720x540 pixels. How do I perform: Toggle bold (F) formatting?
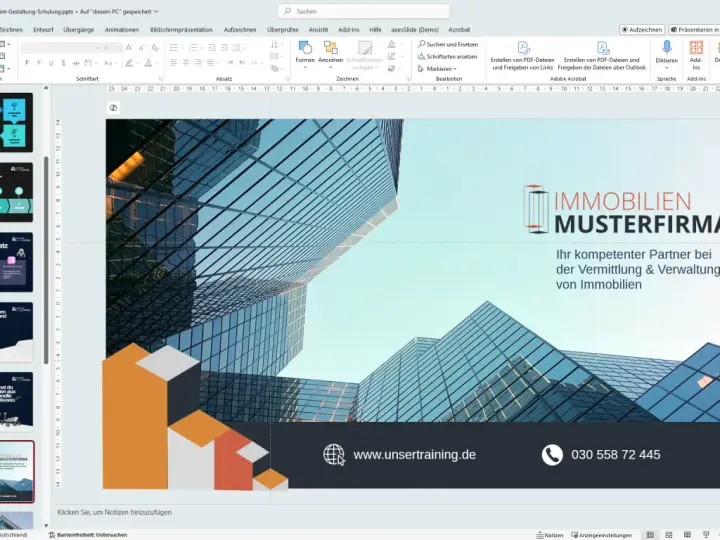click(27, 63)
